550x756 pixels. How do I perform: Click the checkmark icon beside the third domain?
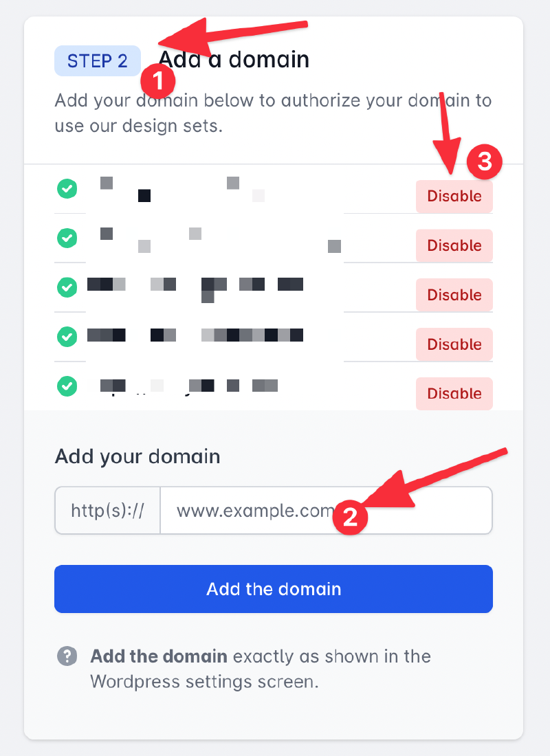(x=67, y=287)
